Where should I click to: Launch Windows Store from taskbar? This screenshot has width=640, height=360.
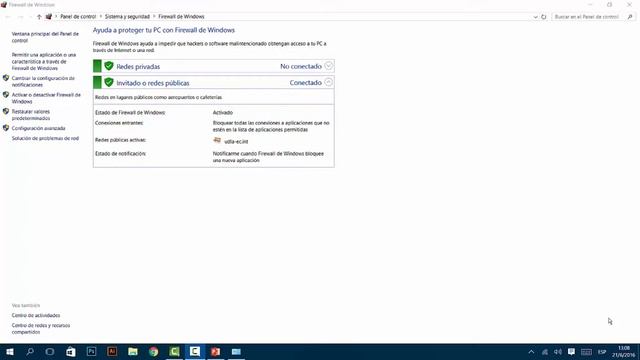(x=71, y=351)
